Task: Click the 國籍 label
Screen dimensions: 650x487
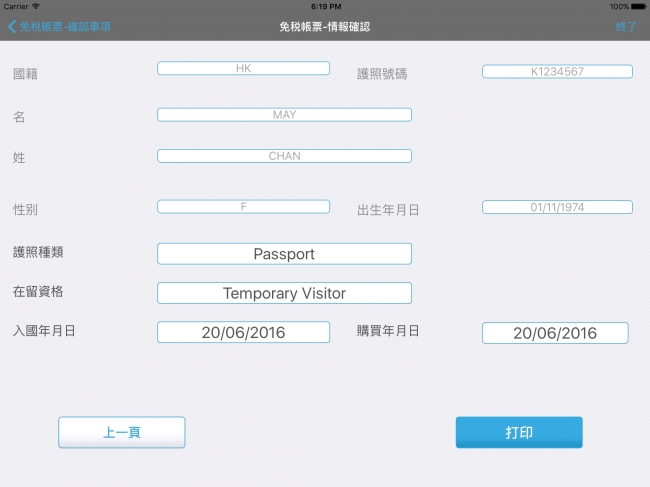Action: [x=25, y=74]
